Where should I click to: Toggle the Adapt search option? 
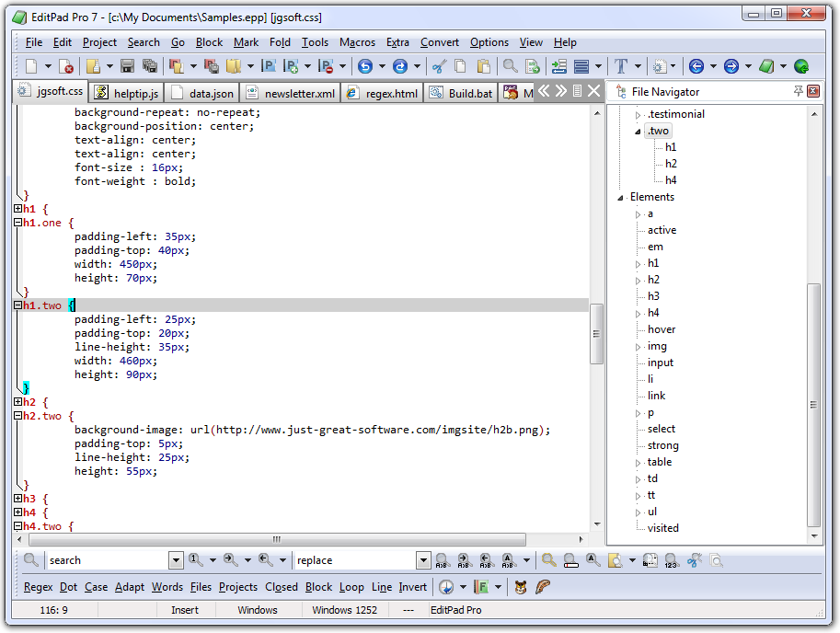130,588
